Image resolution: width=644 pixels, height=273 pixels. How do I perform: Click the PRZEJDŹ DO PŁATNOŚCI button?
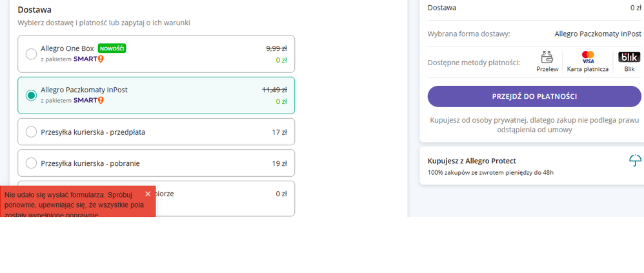click(x=534, y=96)
